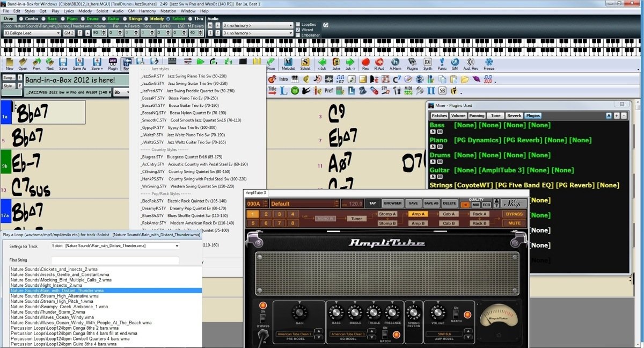The image size is (644, 348).
Task: Click the Save As toolbar icon
Action: [79, 64]
